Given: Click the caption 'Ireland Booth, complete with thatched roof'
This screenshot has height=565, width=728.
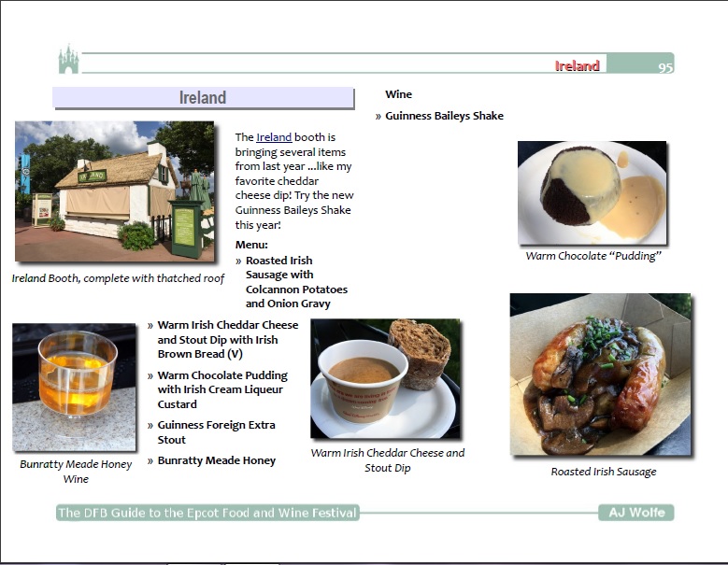Looking at the screenshot, I should coord(118,278).
